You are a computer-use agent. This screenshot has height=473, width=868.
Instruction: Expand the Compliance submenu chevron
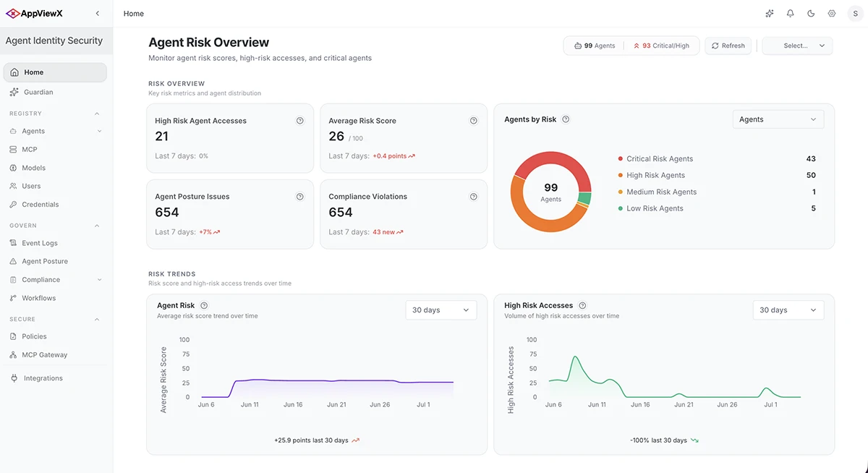point(99,280)
